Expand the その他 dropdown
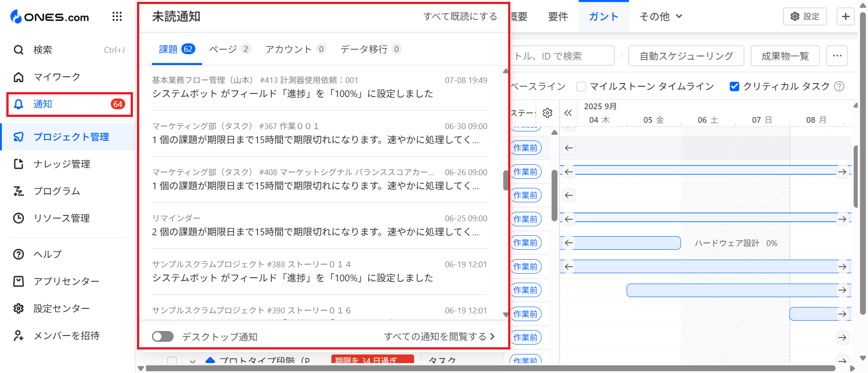The image size is (868, 373). [x=660, y=17]
